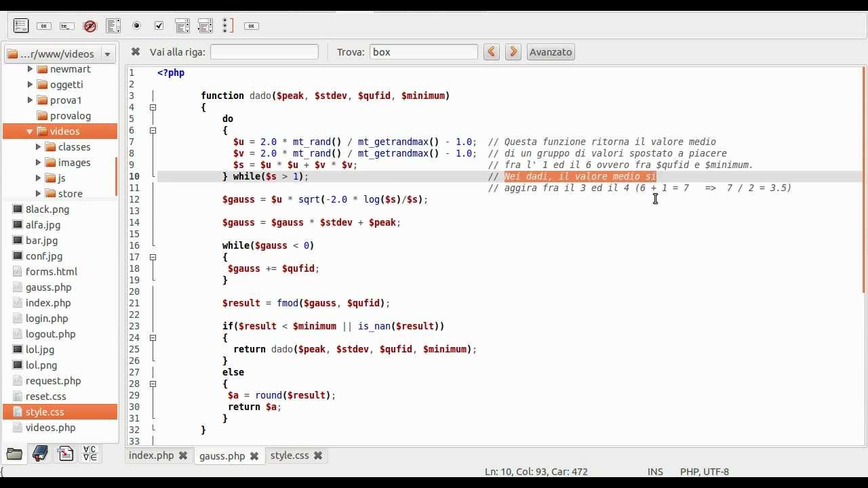
Task: Insert an option element with the arrow list icon
Action: pos(205,26)
